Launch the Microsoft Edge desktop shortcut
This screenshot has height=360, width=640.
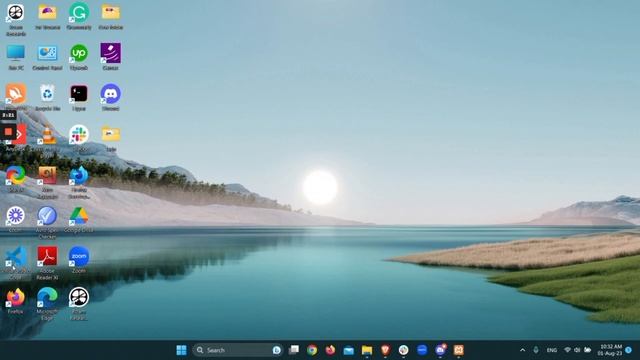point(47,303)
